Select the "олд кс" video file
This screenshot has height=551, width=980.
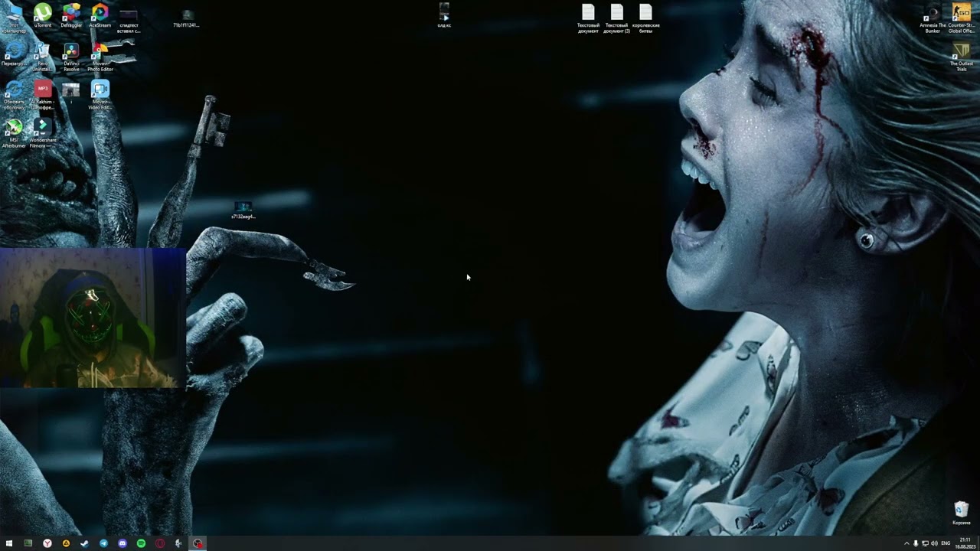click(x=444, y=15)
